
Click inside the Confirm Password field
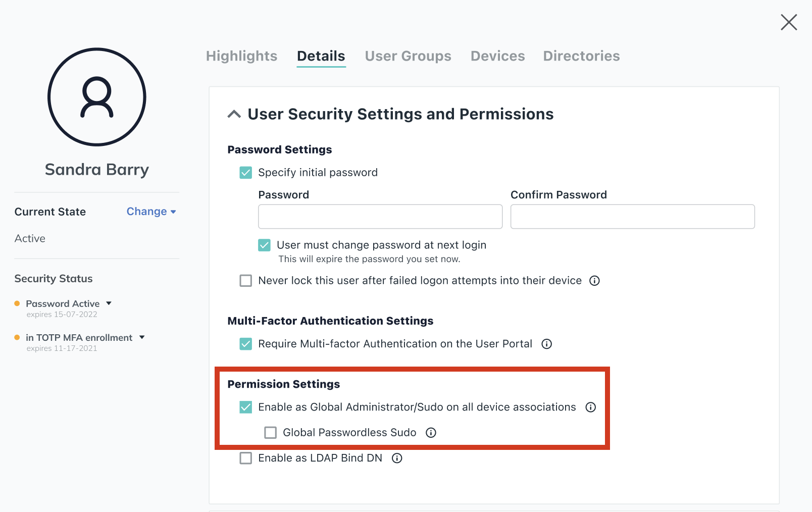pyautogui.click(x=632, y=216)
